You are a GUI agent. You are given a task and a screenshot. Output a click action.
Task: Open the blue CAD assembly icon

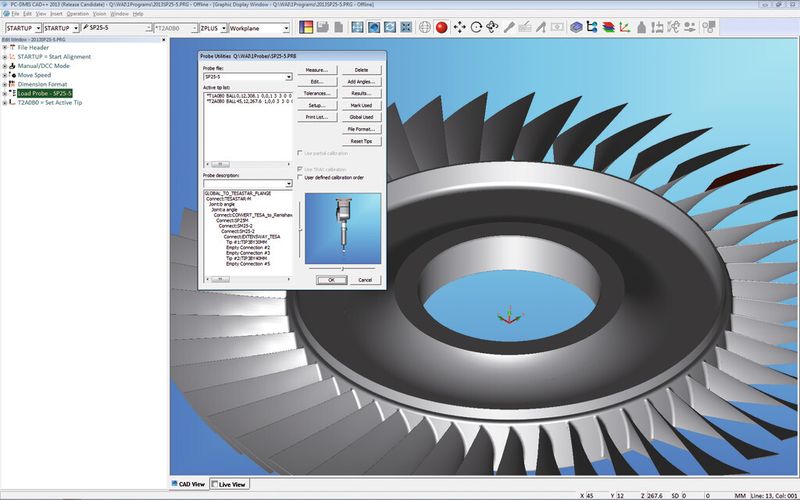(576, 28)
